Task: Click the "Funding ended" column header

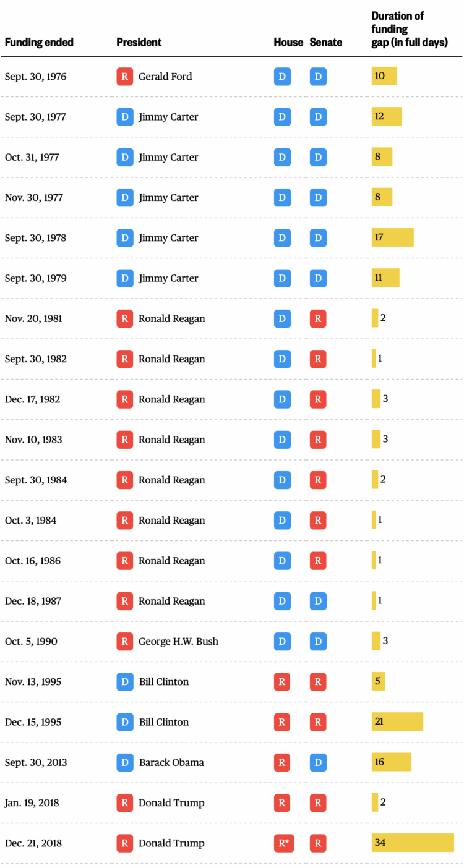Action: click(x=39, y=42)
